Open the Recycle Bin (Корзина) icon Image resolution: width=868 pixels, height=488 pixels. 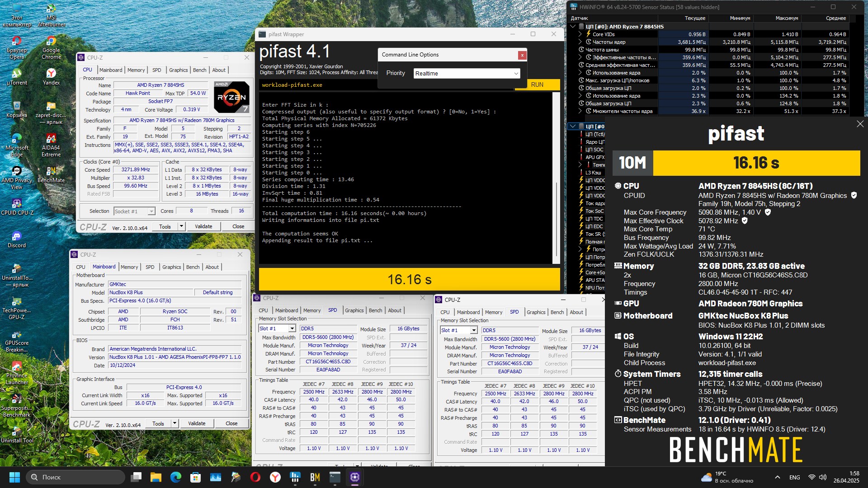[17, 109]
